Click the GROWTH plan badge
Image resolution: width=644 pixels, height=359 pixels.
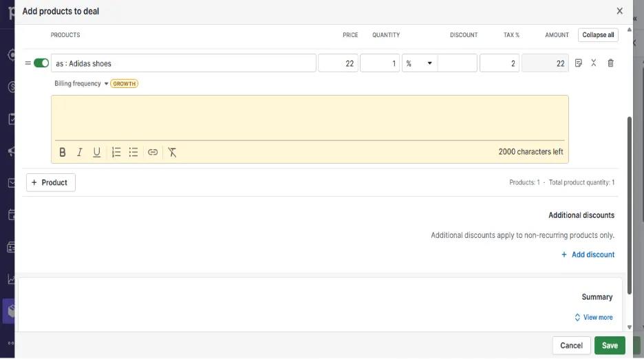[x=124, y=84]
